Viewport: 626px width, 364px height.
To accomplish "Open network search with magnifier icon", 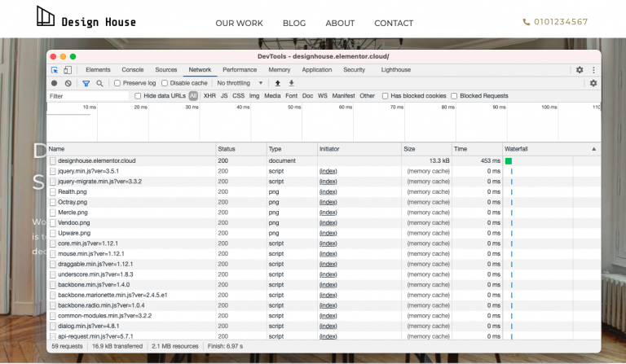I will tap(99, 83).
